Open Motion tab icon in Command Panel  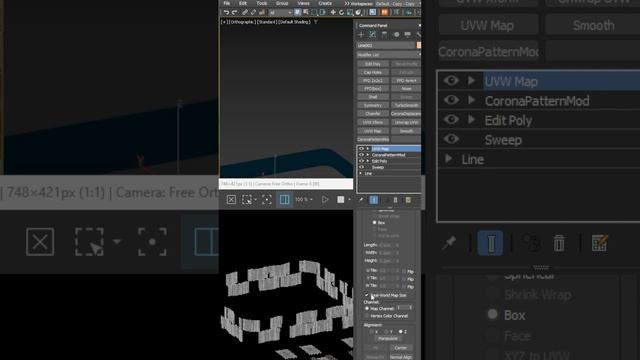tap(396, 35)
